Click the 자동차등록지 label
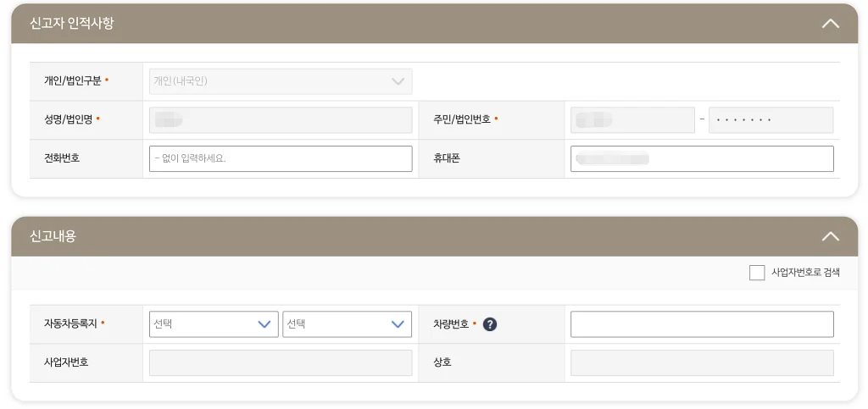This screenshot has width=868, height=409. 70,323
